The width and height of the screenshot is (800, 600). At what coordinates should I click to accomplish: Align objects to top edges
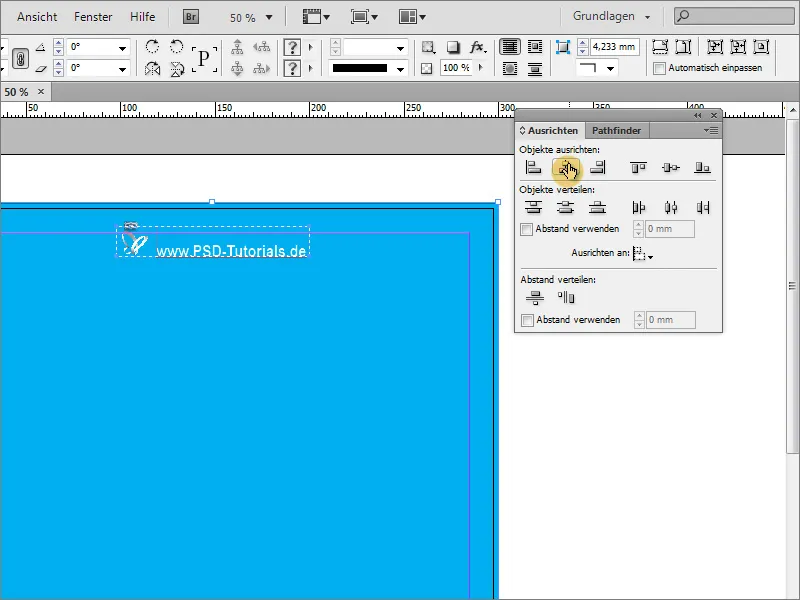click(638, 167)
